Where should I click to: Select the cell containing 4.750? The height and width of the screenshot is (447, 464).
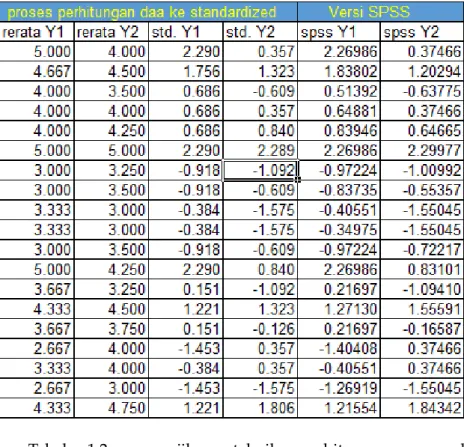111,408
